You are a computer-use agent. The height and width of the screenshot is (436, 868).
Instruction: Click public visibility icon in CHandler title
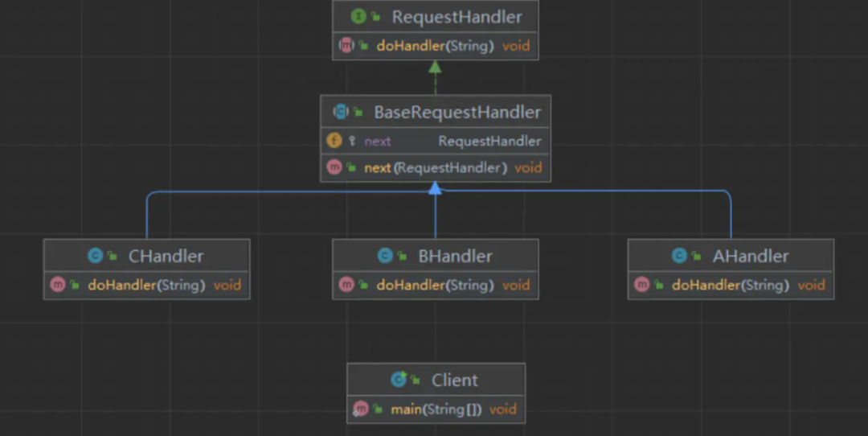point(113,256)
